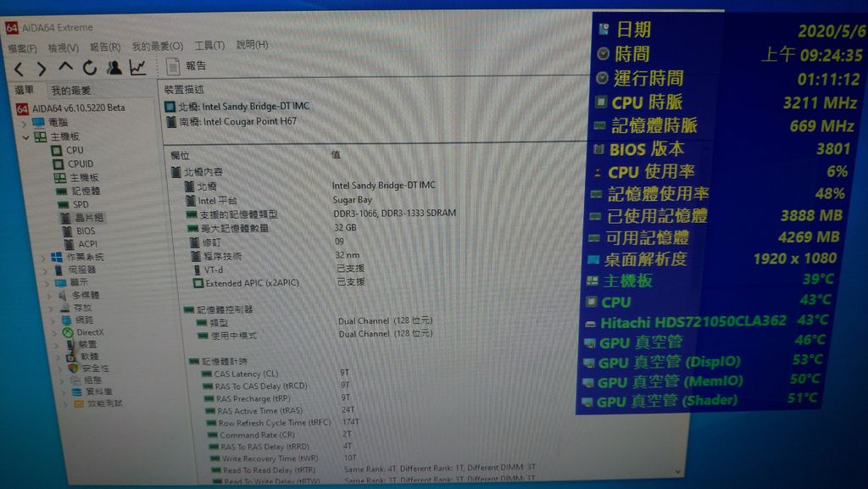This screenshot has width=868, height=489.
Task: Click the server icon beside 伺服器
Action: coord(58,270)
